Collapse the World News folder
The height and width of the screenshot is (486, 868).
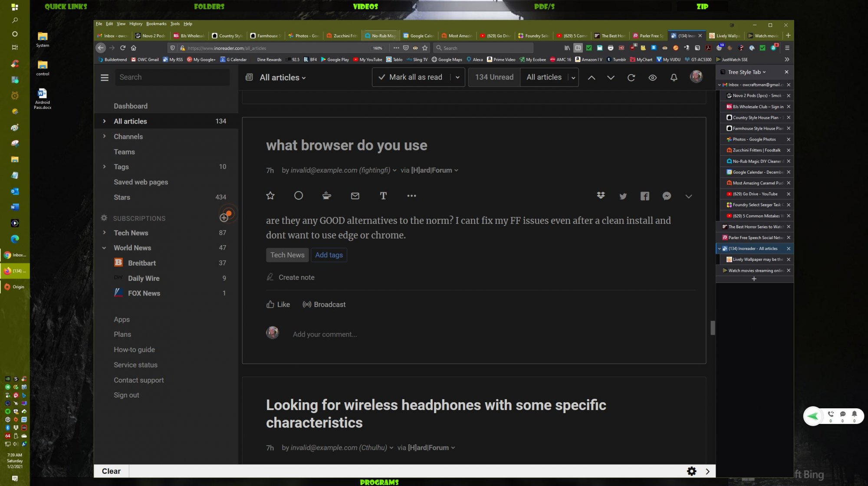[x=104, y=248]
